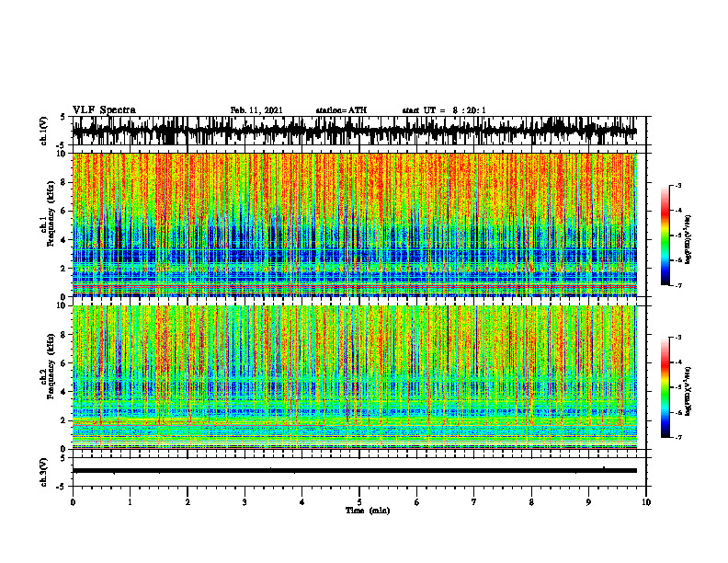Click time axis tick label "3"
Screen dimensions: 728x563
245,502
